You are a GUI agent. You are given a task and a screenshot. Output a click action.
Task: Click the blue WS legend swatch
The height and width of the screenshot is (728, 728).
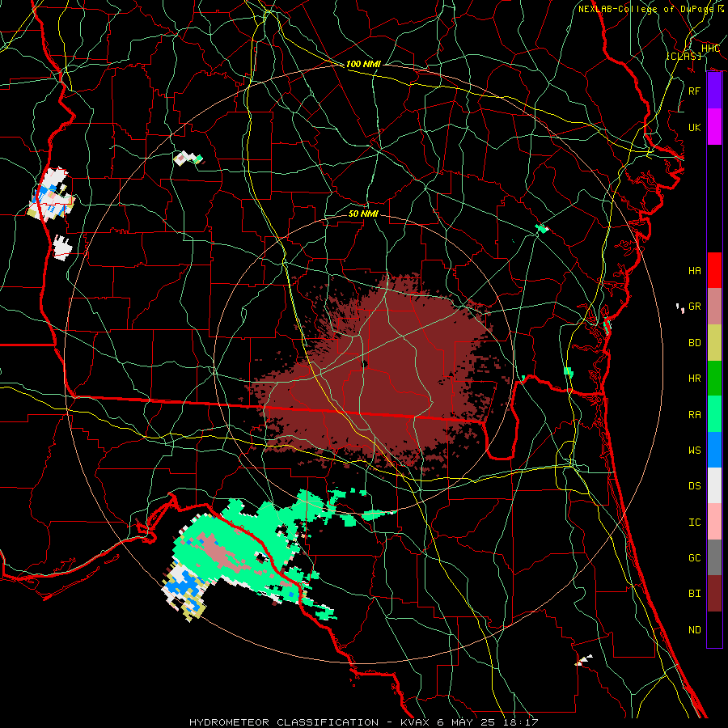click(714, 450)
